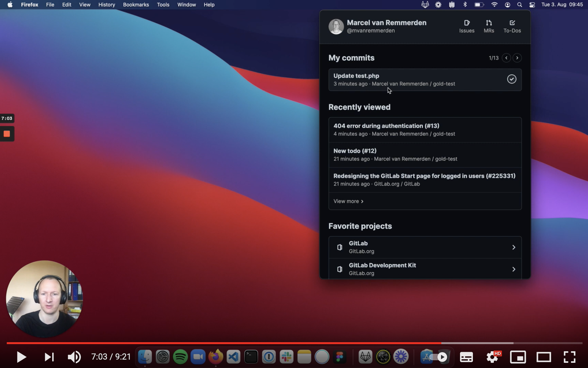This screenshot has width=588, height=368.
Task: Click the date and time in the menu bar
Action: coord(562,5)
